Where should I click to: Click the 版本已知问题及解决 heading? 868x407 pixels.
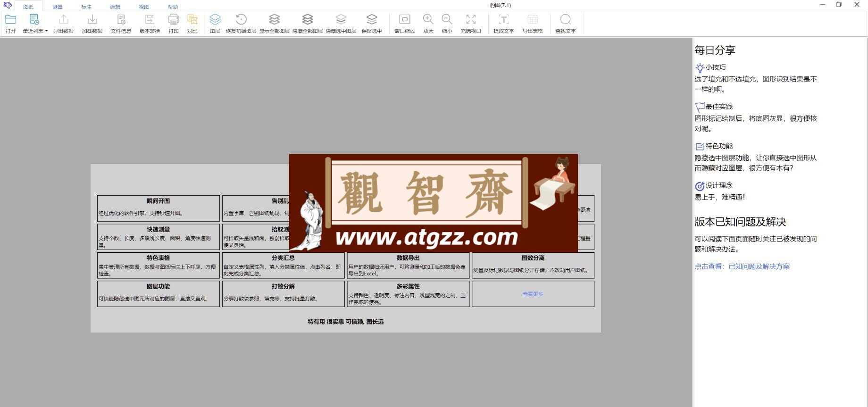(x=740, y=222)
